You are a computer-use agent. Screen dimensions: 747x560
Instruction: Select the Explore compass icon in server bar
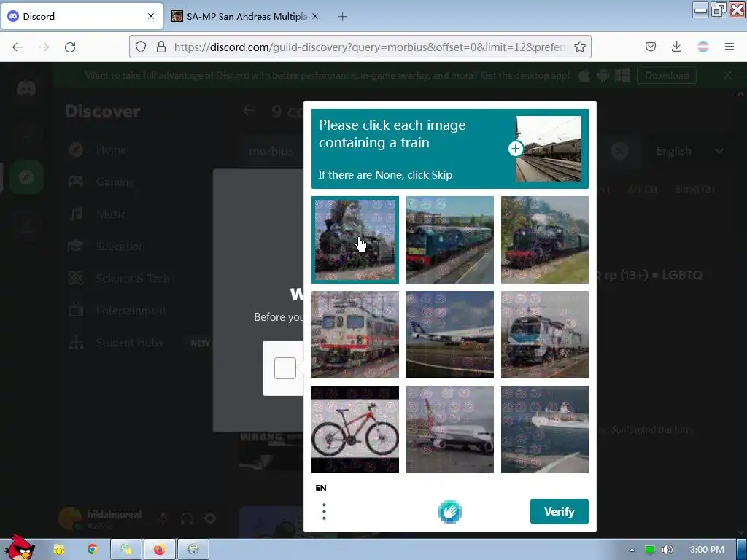26,177
